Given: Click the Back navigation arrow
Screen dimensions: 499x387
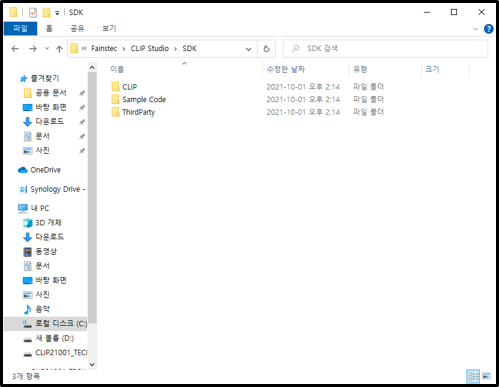Looking at the screenshot, I should (15, 49).
